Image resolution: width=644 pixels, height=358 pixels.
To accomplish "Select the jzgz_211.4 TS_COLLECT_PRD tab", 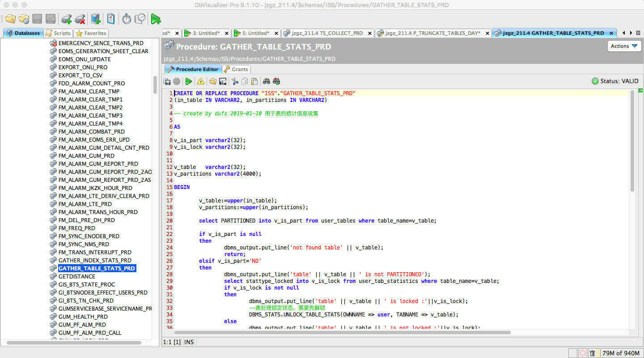I will click(x=326, y=33).
